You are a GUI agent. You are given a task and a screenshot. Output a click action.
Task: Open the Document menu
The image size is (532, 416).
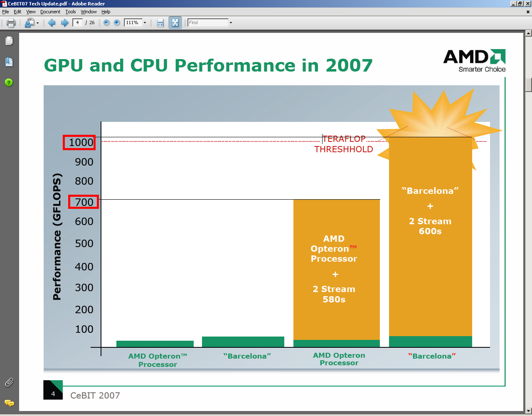pyautogui.click(x=50, y=12)
